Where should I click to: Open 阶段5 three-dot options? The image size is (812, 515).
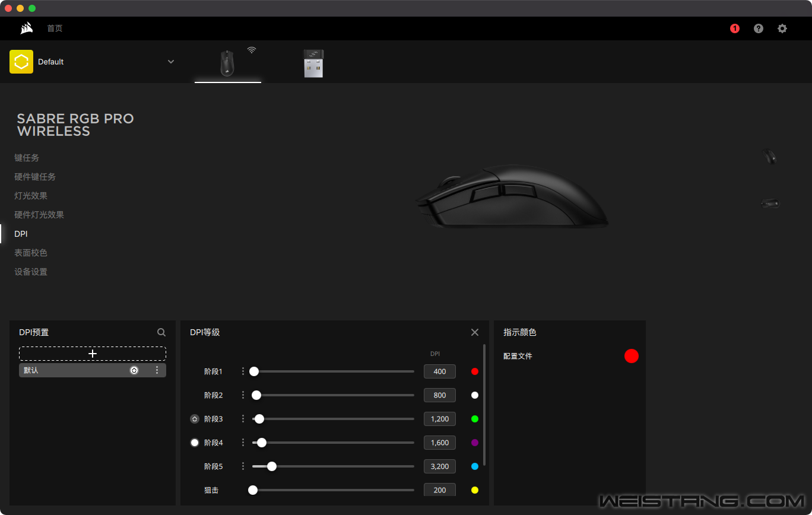point(243,466)
